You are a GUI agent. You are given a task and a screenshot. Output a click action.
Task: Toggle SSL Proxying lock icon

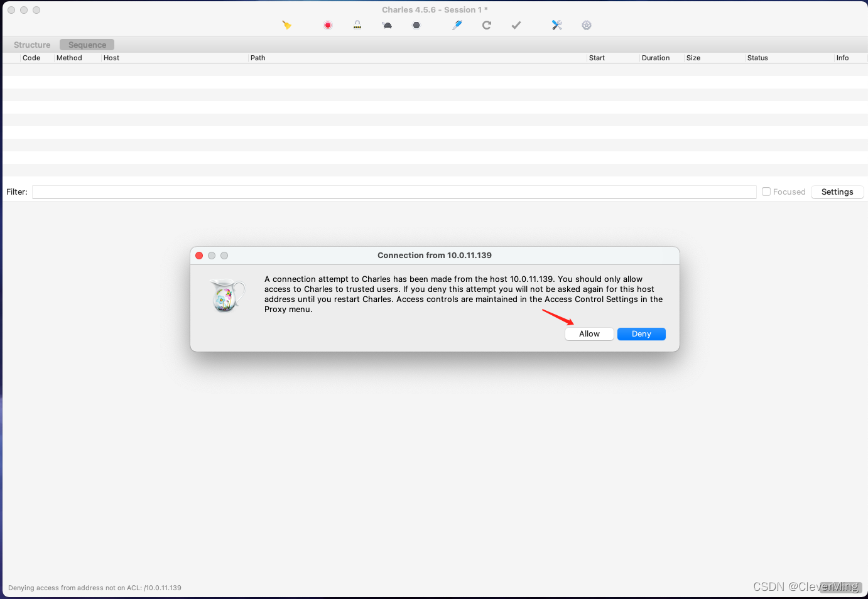tap(357, 25)
